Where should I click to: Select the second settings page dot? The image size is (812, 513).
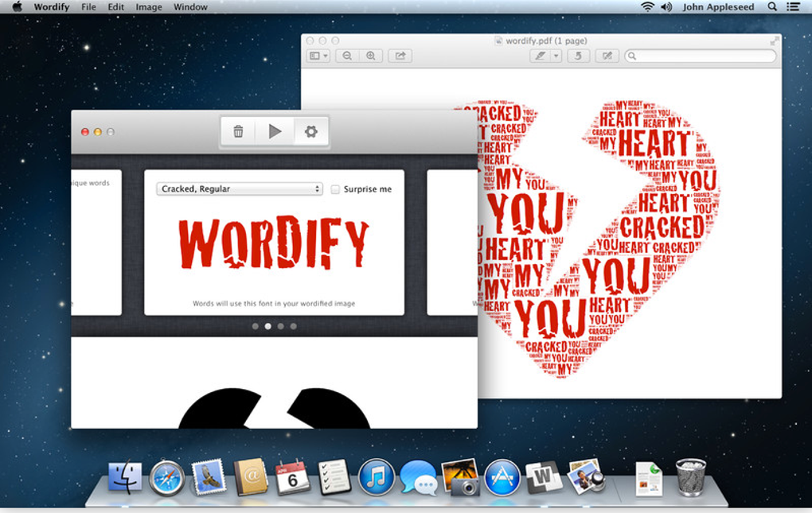click(x=267, y=326)
